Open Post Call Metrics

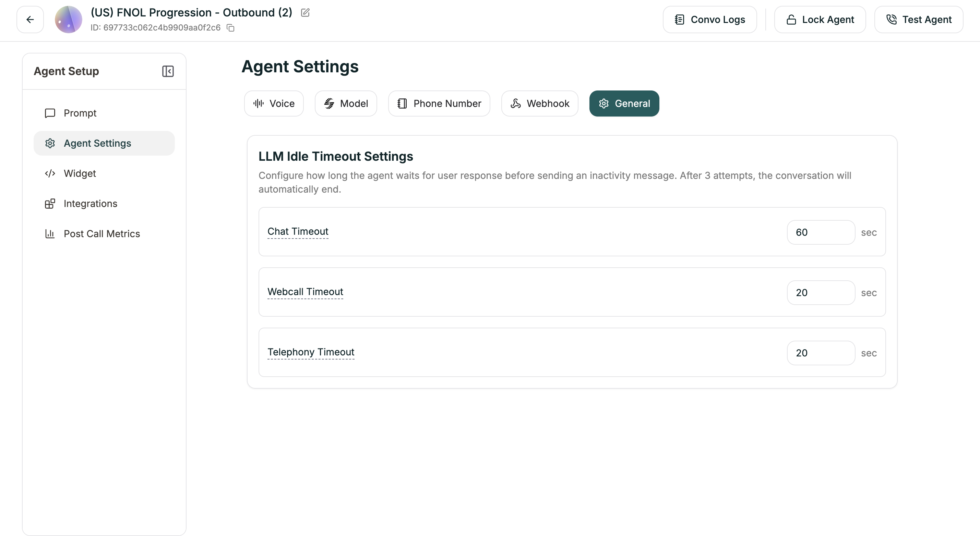coord(101,233)
